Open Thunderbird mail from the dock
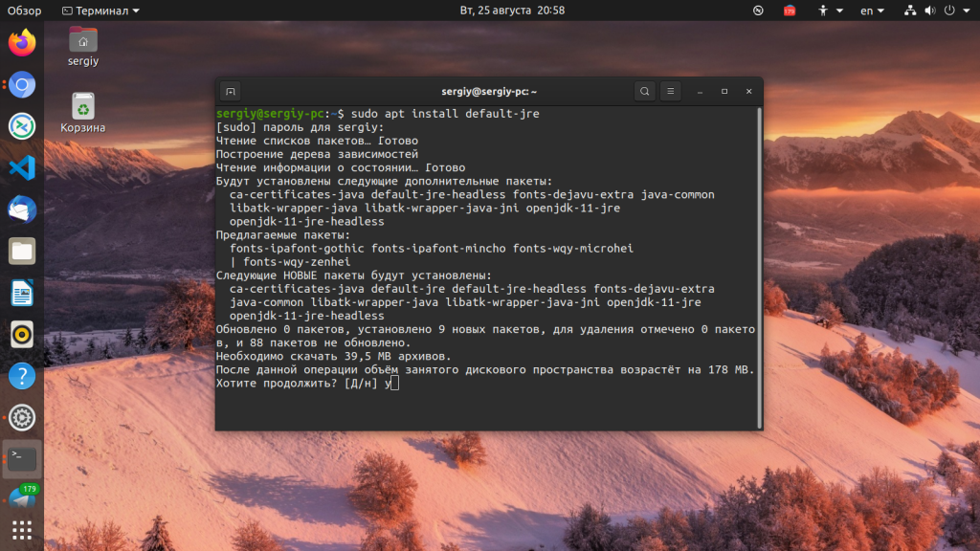 [x=21, y=210]
